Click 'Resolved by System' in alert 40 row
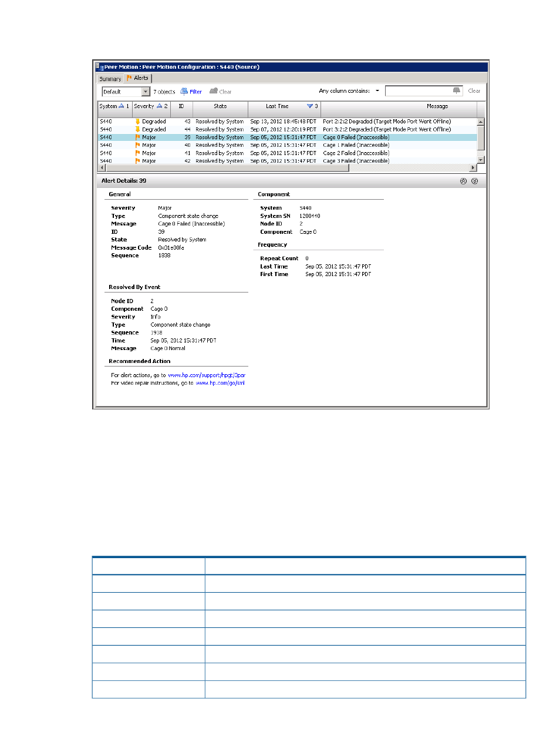Viewport: 560px width, 746px height. pyautogui.click(x=220, y=145)
